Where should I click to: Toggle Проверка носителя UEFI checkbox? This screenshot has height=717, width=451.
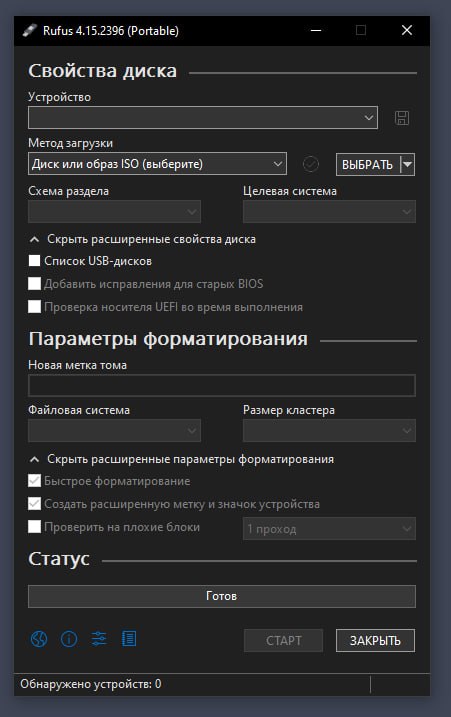pos(34,306)
